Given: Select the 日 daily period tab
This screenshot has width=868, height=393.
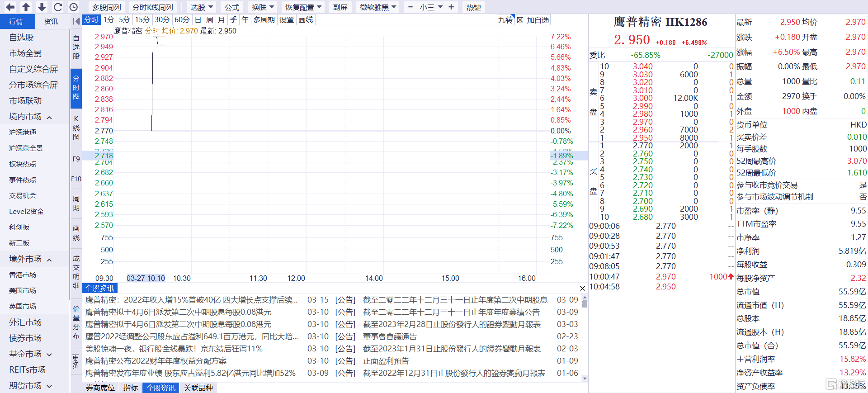Looking at the screenshot, I should tap(198, 19).
